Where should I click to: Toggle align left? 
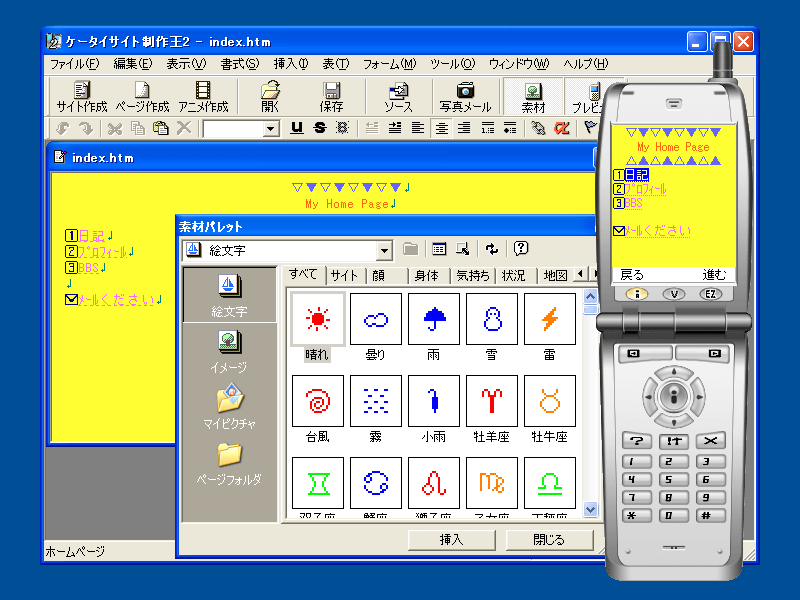pos(418,128)
